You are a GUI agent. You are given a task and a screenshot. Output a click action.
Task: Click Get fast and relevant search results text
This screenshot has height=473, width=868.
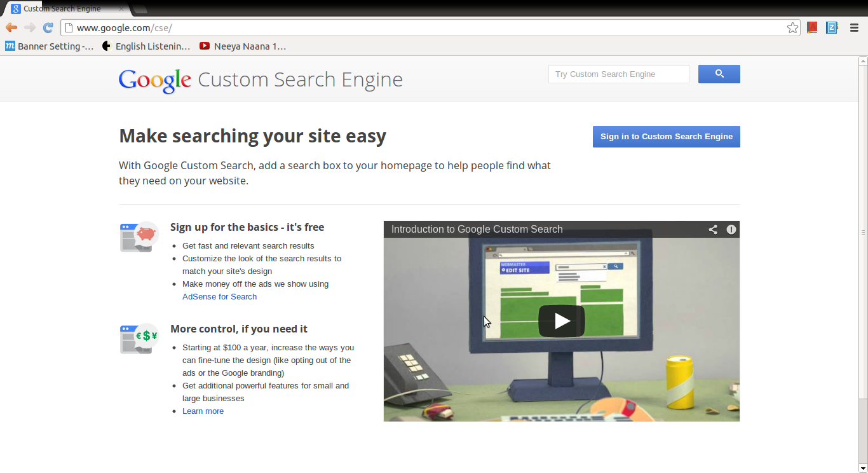click(248, 245)
